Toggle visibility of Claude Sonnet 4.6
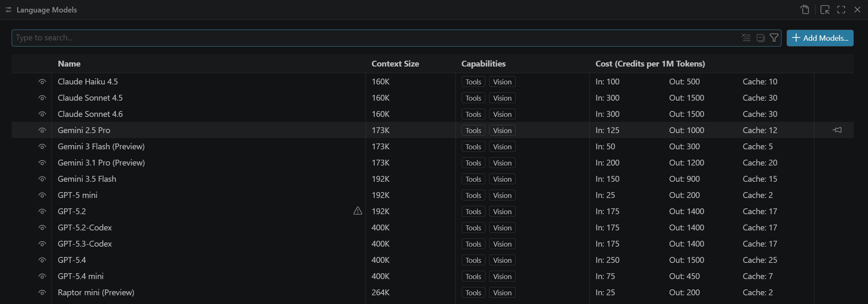Image resolution: width=868 pixels, height=304 pixels. [x=42, y=114]
